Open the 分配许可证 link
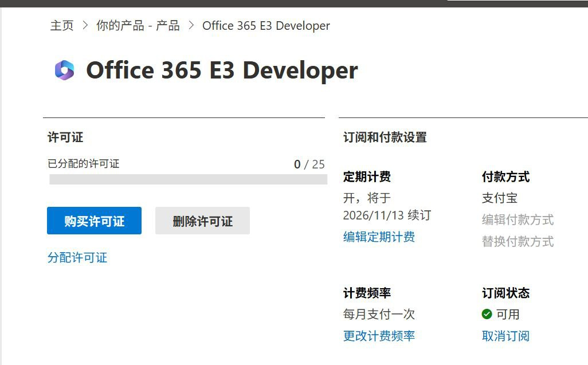The height and width of the screenshot is (365, 588). (77, 257)
